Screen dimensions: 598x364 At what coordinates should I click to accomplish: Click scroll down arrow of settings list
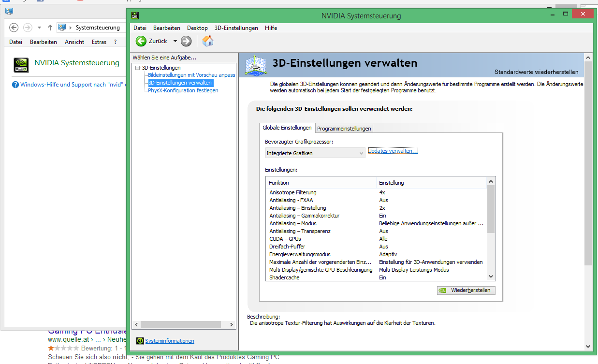pyautogui.click(x=491, y=277)
